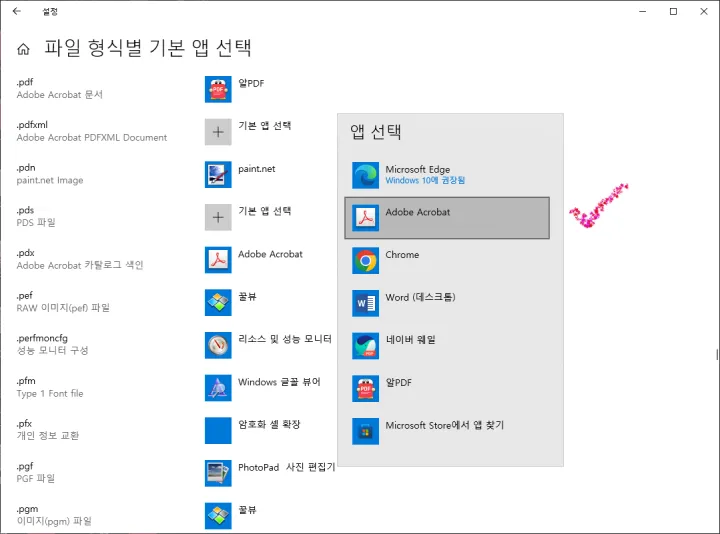Image resolution: width=720 pixels, height=534 pixels.
Task: Click the page title 파일 형식별 기본 앱 선택
Action: click(x=148, y=48)
